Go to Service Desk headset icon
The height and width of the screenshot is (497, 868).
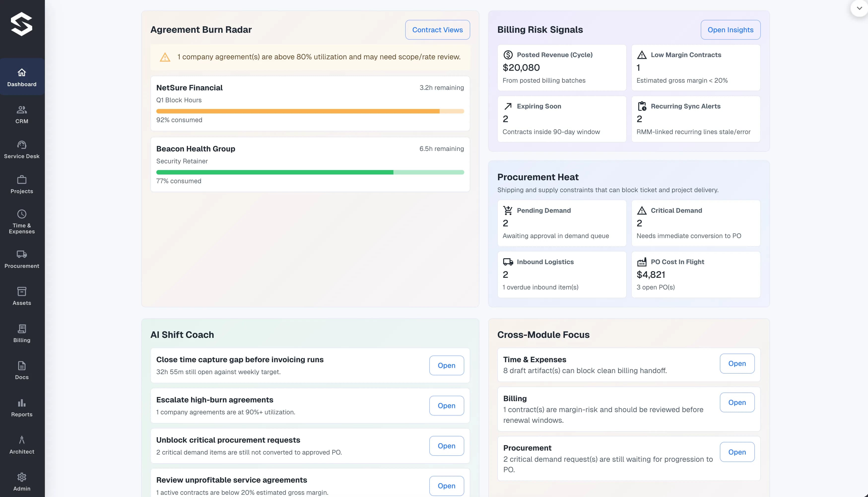22,145
